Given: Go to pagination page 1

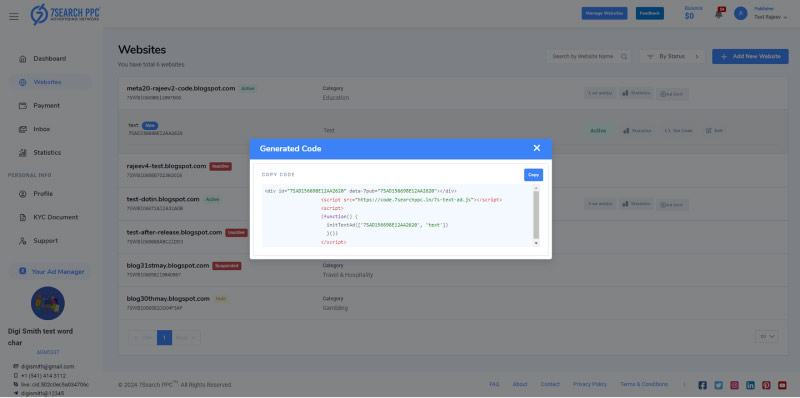Looking at the screenshot, I should (164, 337).
